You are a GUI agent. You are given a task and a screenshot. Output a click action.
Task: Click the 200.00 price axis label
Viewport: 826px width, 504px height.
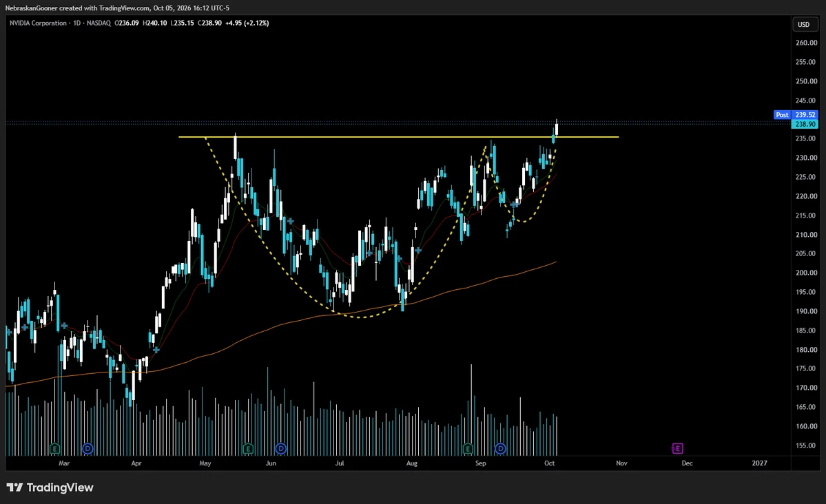coord(806,273)
